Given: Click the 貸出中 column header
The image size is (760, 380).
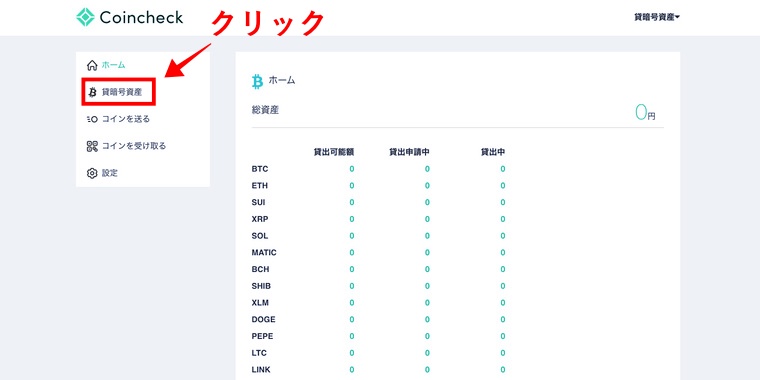Looking at the screenshot, I should point(493,152).
